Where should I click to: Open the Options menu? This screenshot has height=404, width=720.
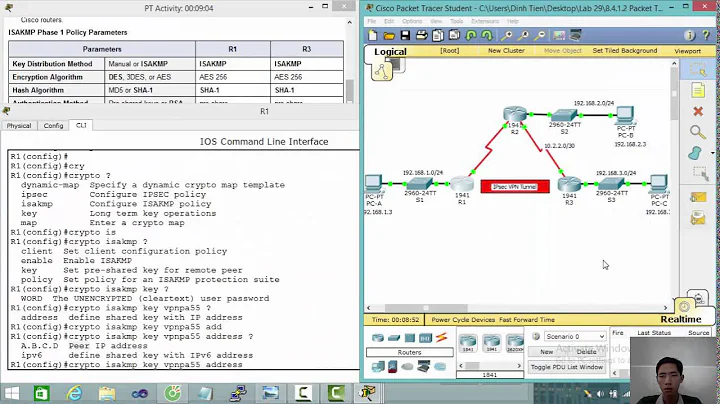[x=412, y=21]
